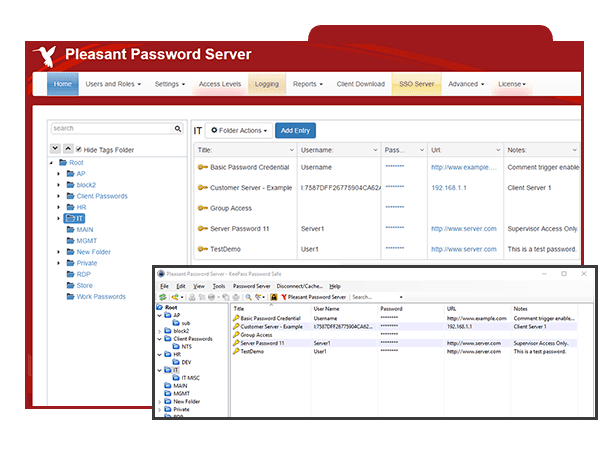Collapse the AP group in KeePass tree
The height and width of the screenshot is (457, 603).
160,315
